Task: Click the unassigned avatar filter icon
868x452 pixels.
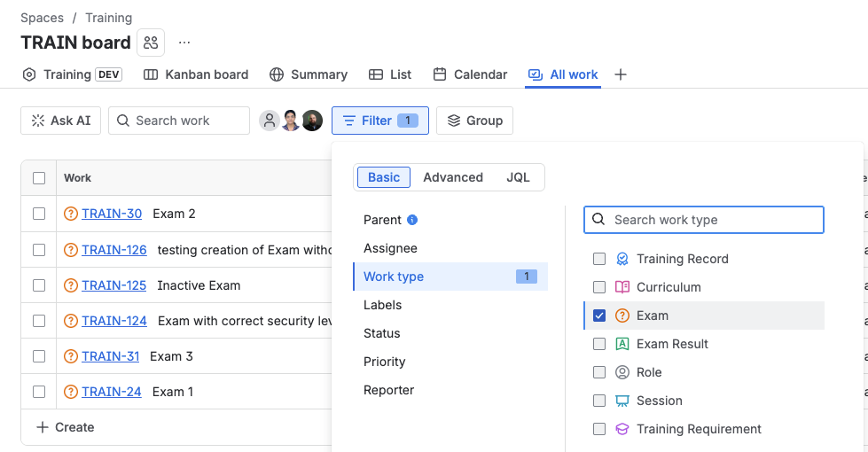Action: coord(270,121)
